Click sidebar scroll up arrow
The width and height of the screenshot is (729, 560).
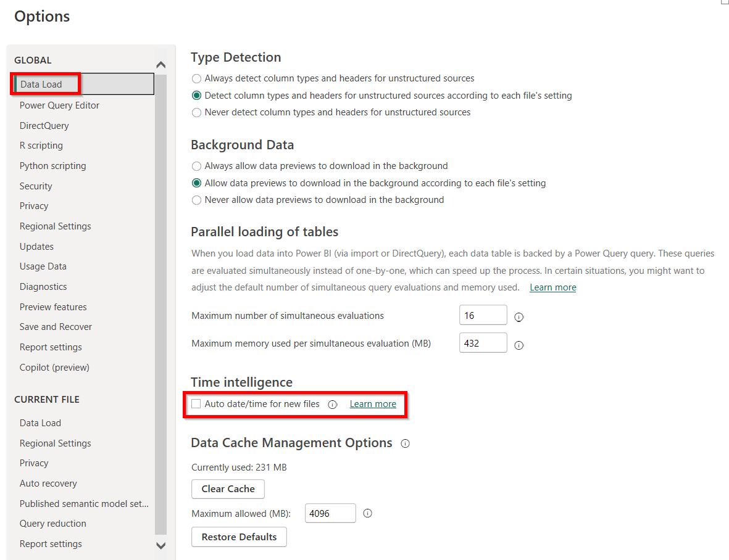tap(161, 65)
